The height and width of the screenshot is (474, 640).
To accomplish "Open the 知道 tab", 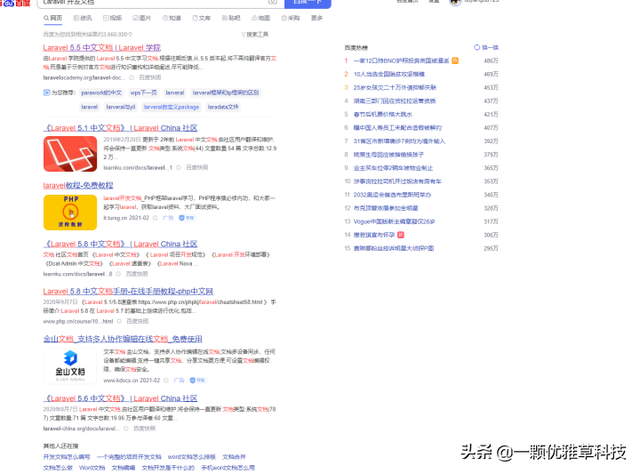I will tap(171, 18).
